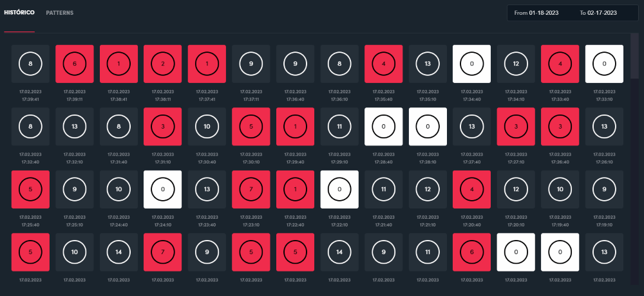This screenshot has width=644, height=296.
Task: Open the PATTERNS tab
Action: (x=59, y=13)
